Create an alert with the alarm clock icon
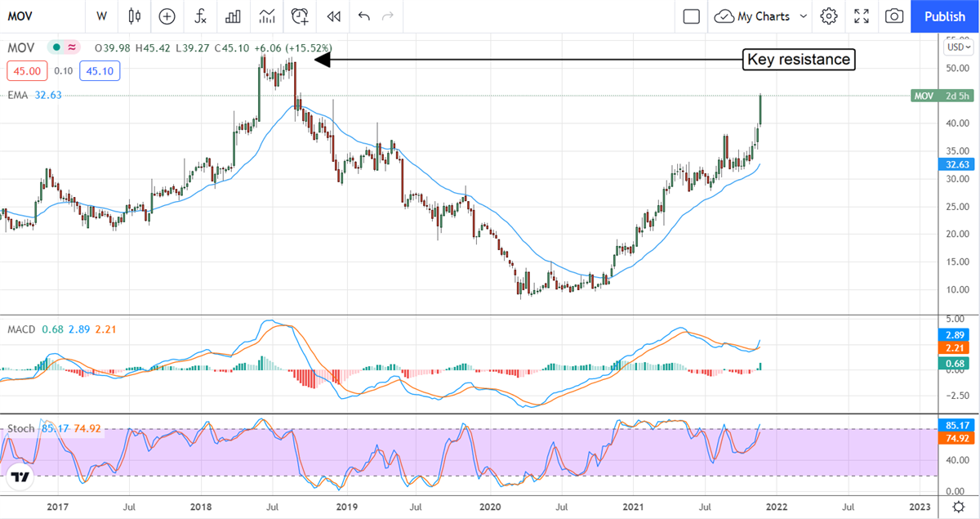The height and width of the screenshot is (519, 980). point(301,16)
